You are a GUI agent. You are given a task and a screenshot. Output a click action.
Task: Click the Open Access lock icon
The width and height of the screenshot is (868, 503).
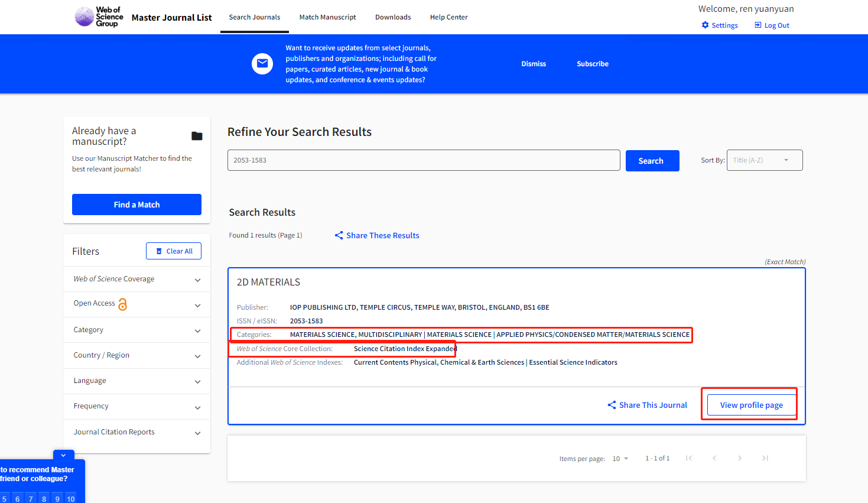(123, 304)
